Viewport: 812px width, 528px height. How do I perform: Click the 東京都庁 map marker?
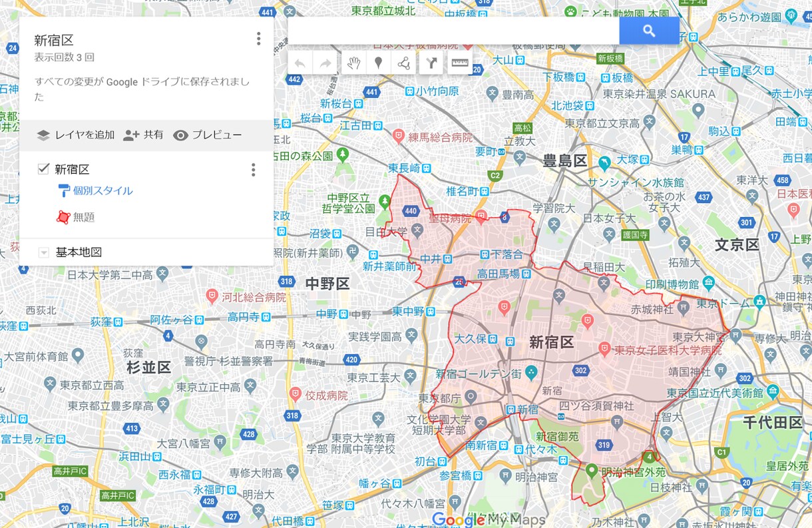471,397
